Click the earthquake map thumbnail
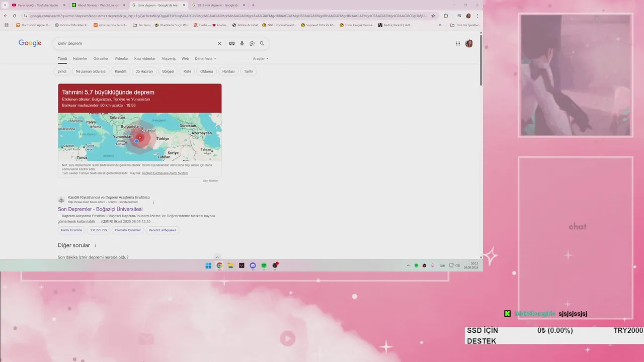 [140, 137]
